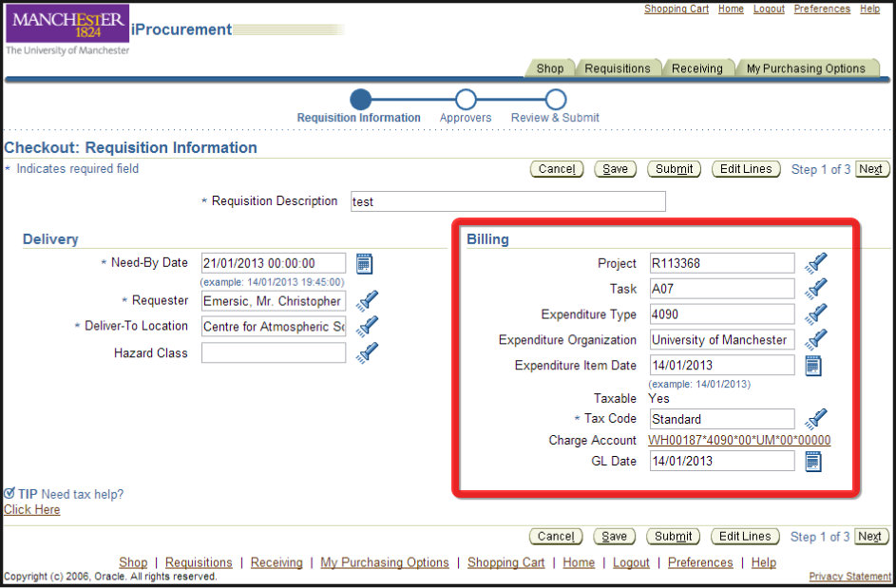Click the Task field containing A07
This screenshot has width=896, height=588.
pyautogui.click(x=722, y=289)
